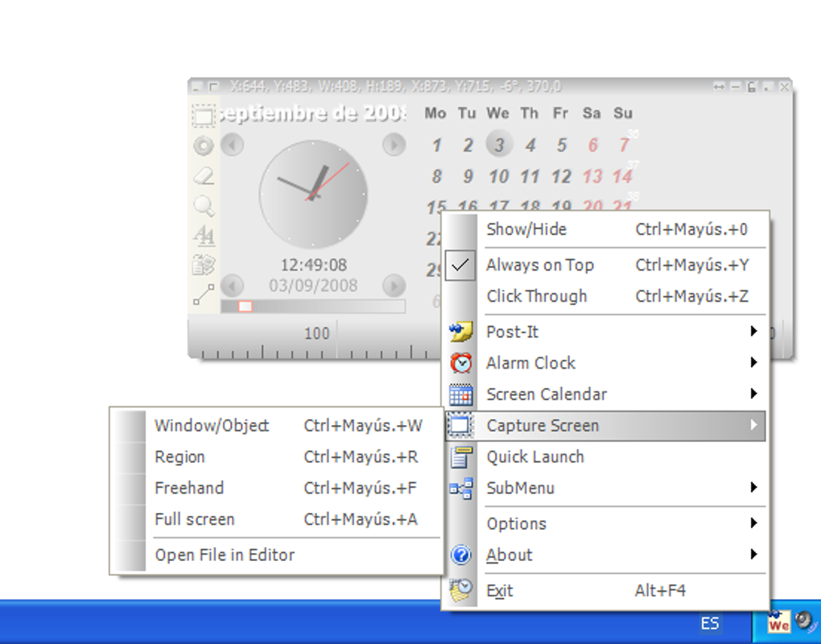Click the slider handle below the date
The image size is (821, 644).
[x=244, y=306]
